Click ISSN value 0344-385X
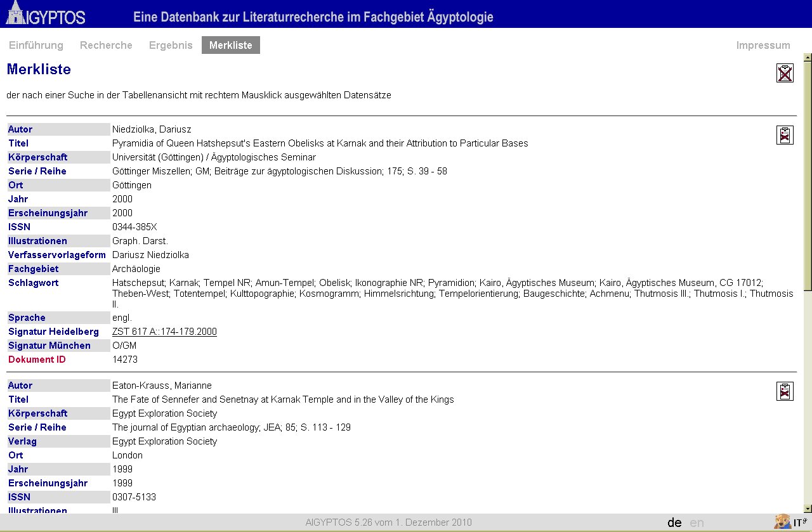The height and width of the screenshot is (532, 812). coord(134,227)
